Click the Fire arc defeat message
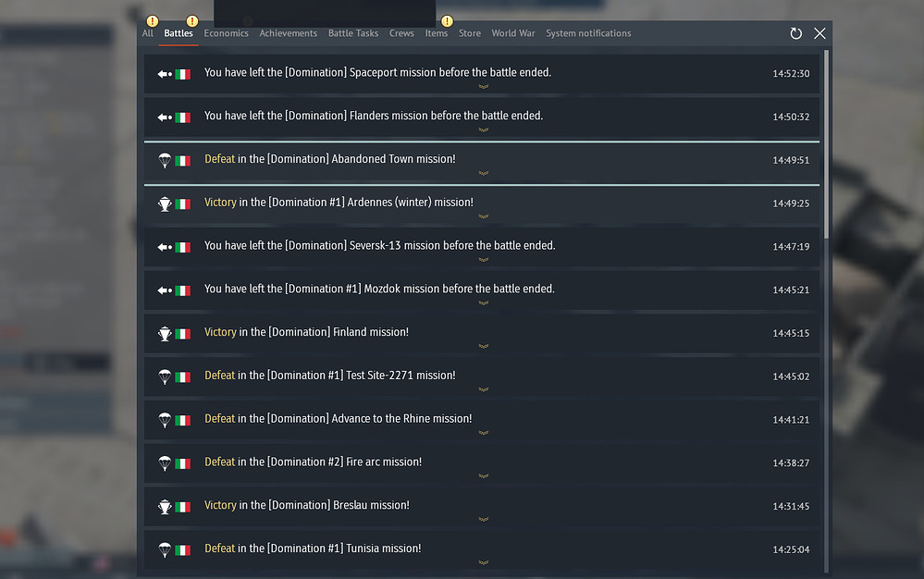Image resolution: width=924 pixels, height=579 pixels. click(x=313, y=462)
